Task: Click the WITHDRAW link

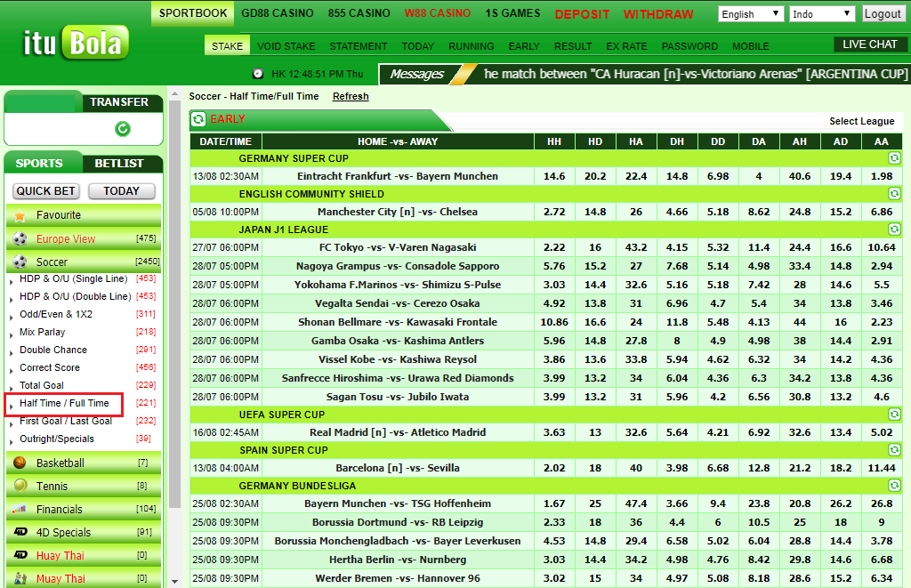Action: [x=658, y=14]
